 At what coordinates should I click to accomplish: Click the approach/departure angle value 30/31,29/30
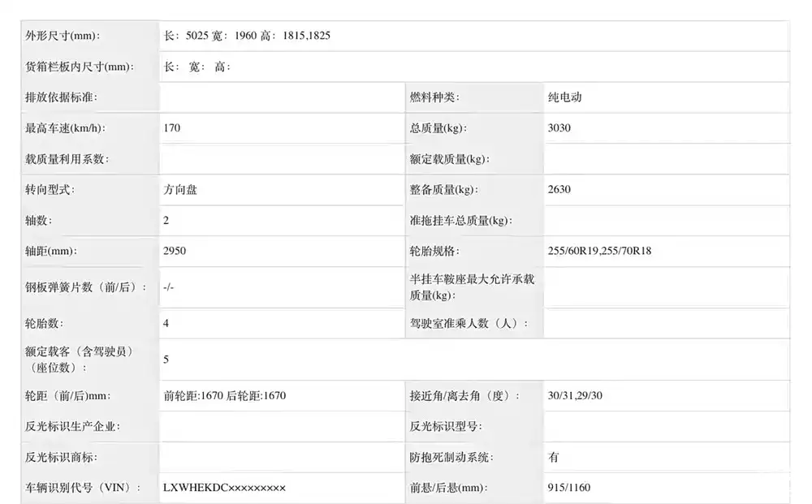click(576, 396)
